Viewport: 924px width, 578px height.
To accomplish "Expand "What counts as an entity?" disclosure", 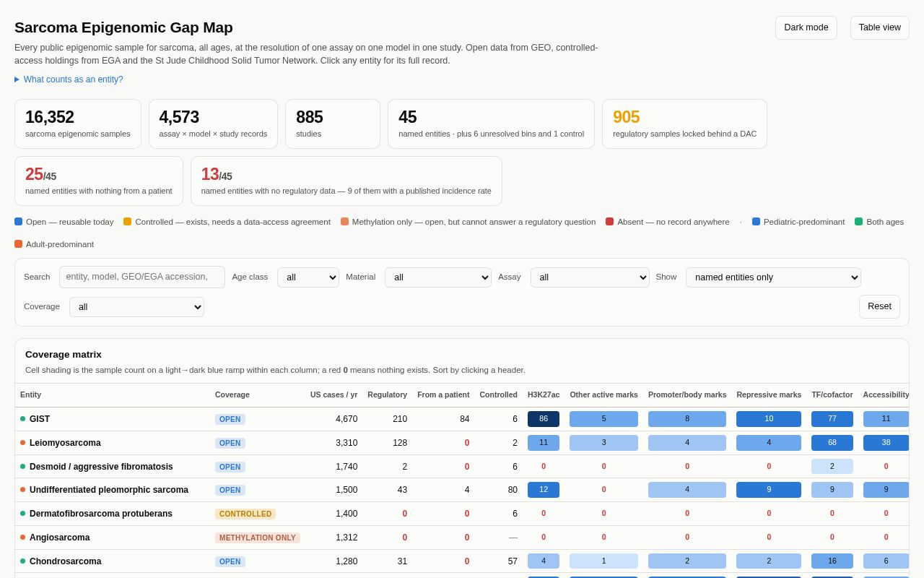I will coord(69,79).
